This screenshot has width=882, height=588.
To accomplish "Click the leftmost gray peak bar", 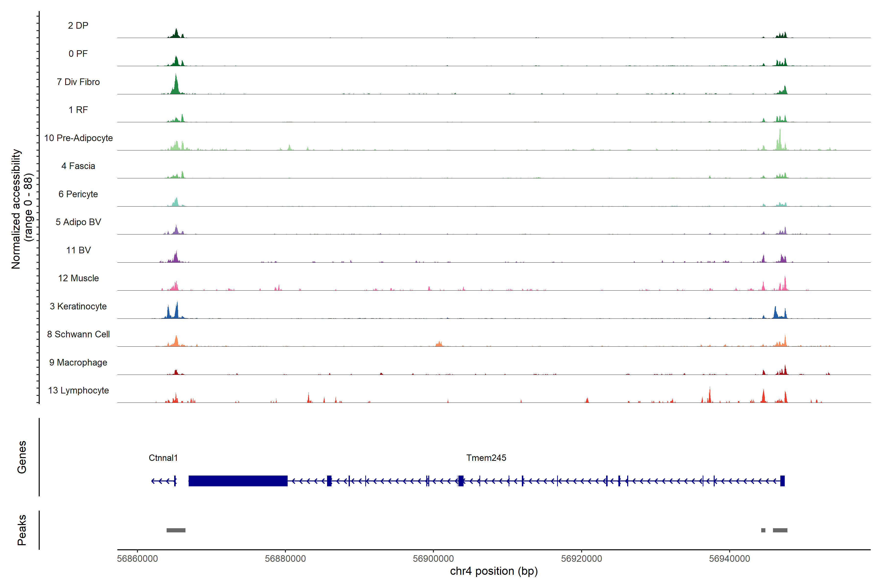I will [x=176, y=530].
